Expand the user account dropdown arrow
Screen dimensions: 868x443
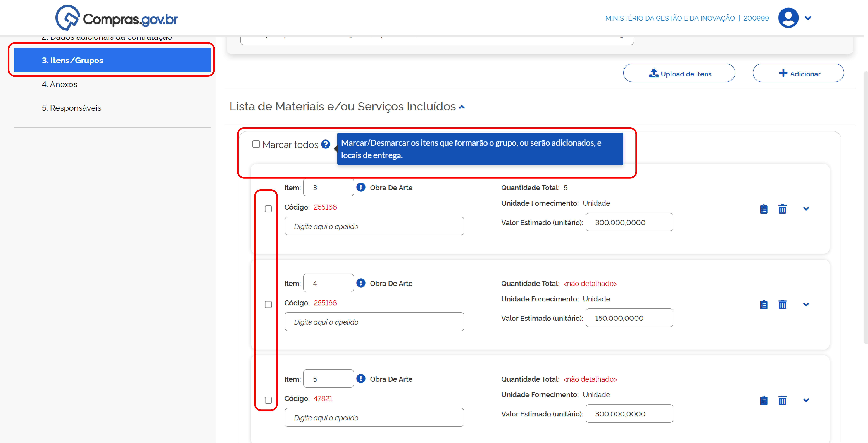coord(808,18)
